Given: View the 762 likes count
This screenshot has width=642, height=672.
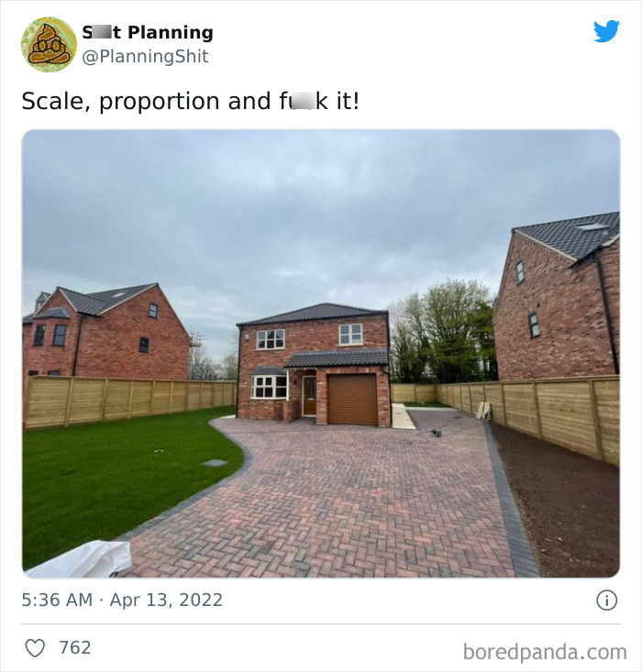Looking at the screenshot, I should point(75,647).
